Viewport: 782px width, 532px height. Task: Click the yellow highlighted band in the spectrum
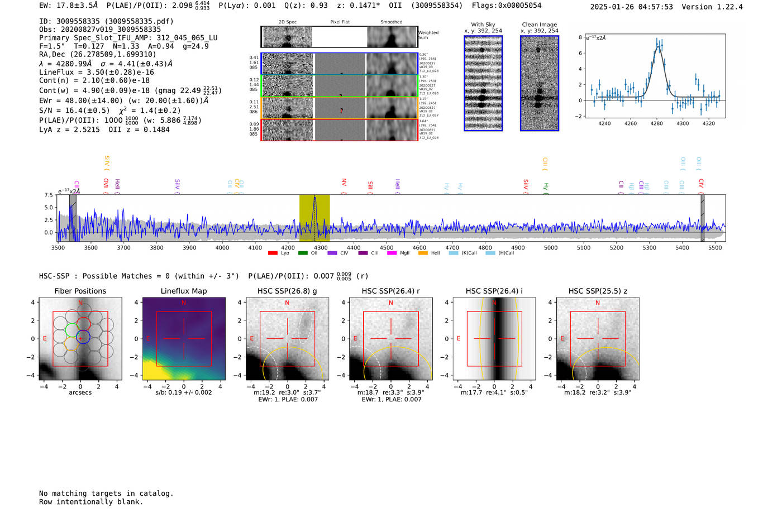click(x=314, y=218)
